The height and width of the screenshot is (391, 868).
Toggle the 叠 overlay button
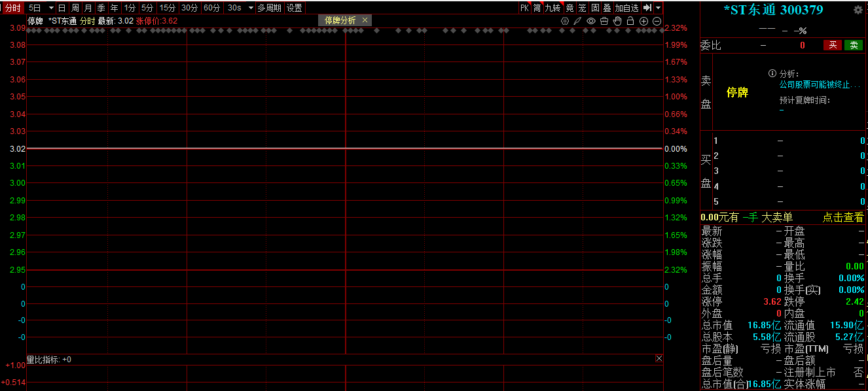pos(607,8)
